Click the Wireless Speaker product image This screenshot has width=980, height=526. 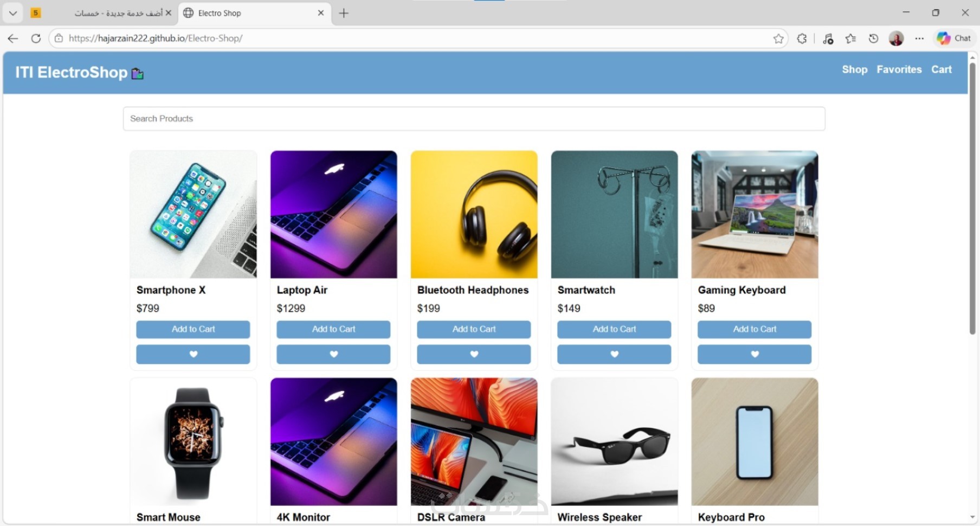point(614,441)
